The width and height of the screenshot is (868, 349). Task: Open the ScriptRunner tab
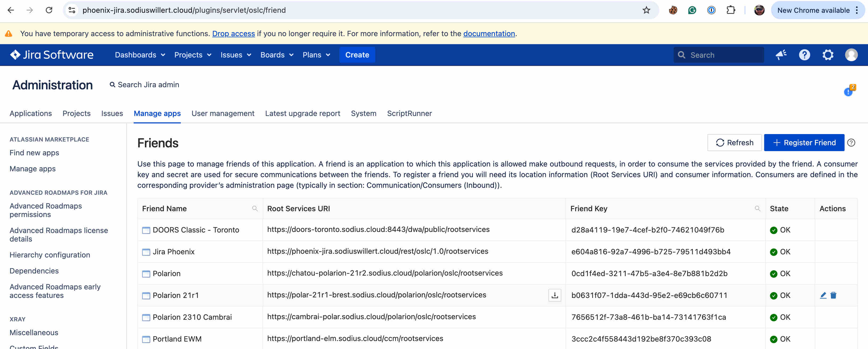pos(409,113)
